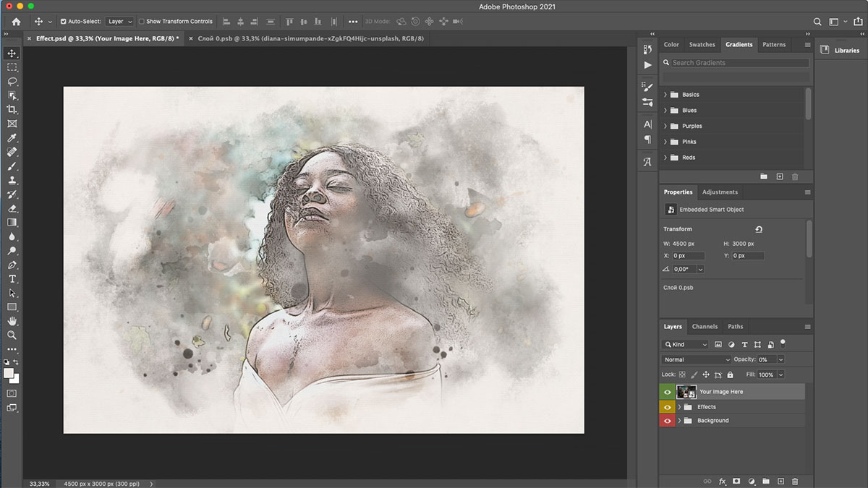Switch to the Channels tab
868x488 pixels.
click(705, 327)
